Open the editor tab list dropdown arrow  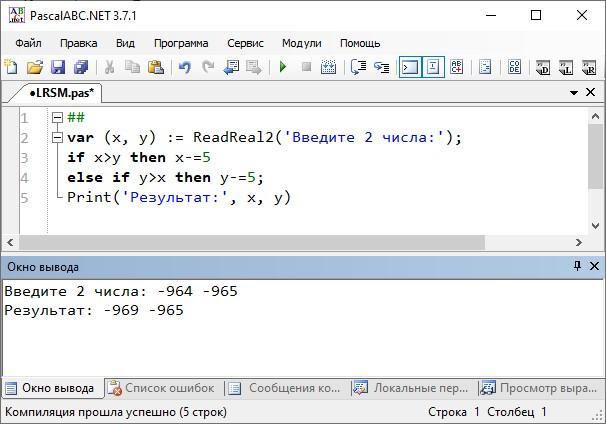click(574, 93)
